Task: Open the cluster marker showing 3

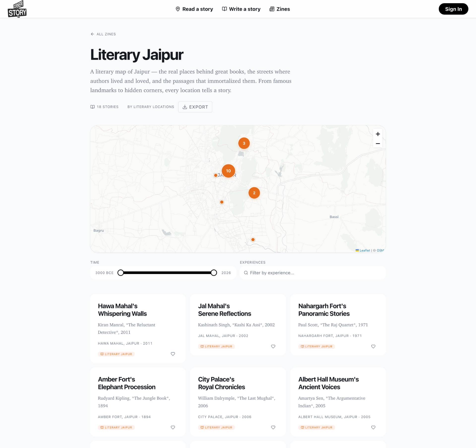Action: 244,143
